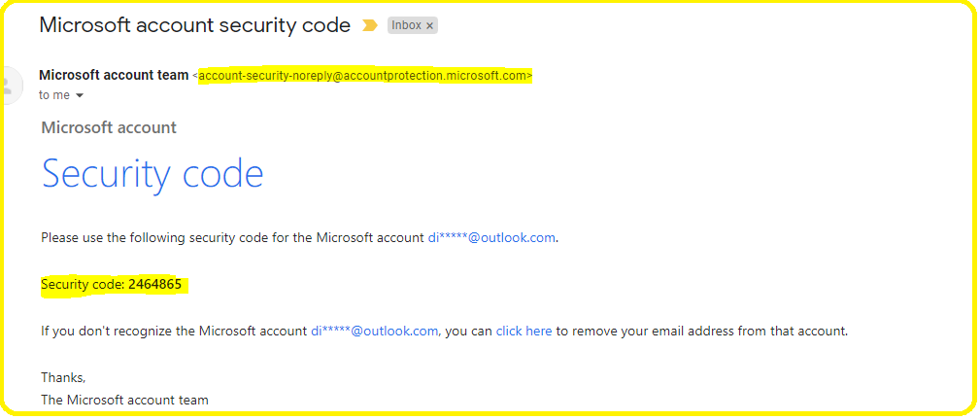Click the 'Microsoft account' header text

click(109, 127)
